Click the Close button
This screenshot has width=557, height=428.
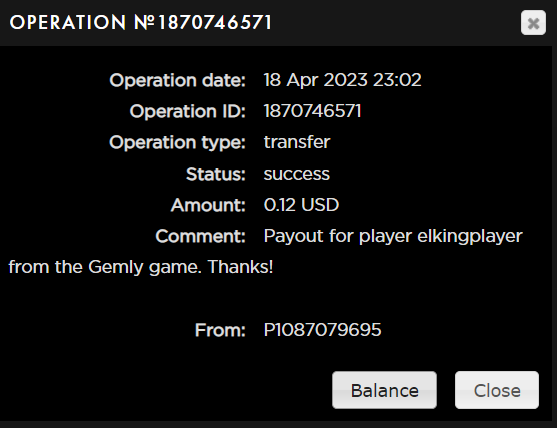click(x=497, y=390)
